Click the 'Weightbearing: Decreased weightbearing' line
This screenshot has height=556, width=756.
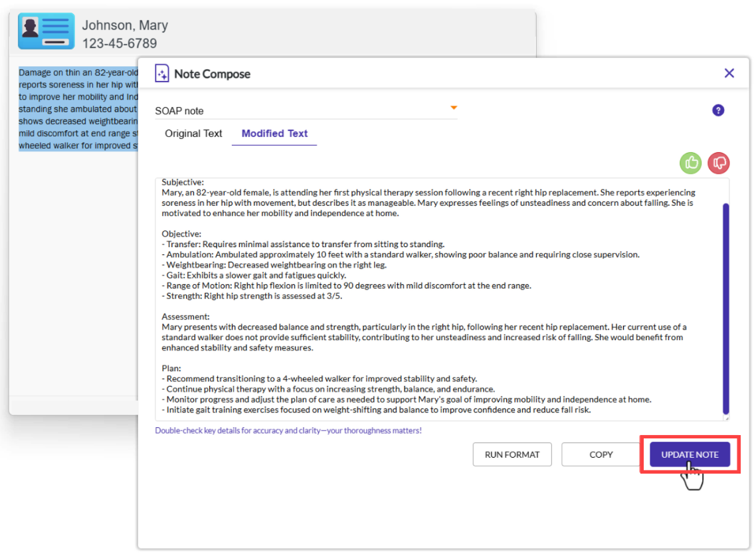[274, 265]
